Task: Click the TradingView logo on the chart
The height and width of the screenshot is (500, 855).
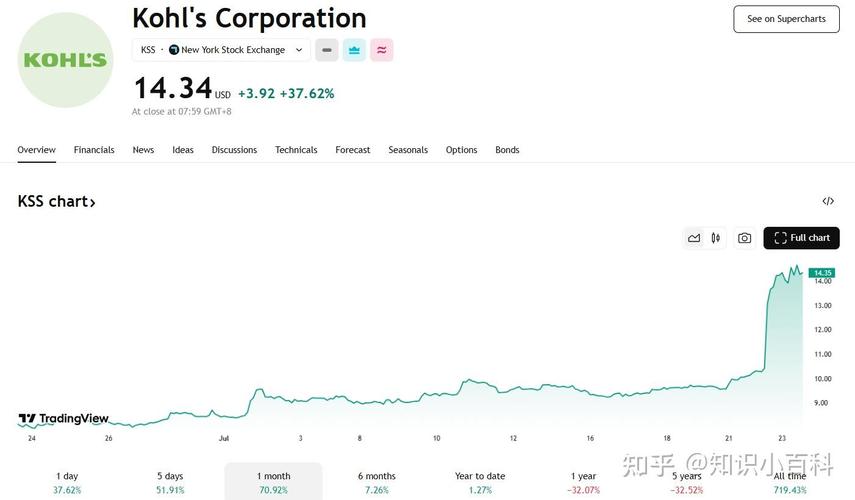Action: click(x=64, y=419)
